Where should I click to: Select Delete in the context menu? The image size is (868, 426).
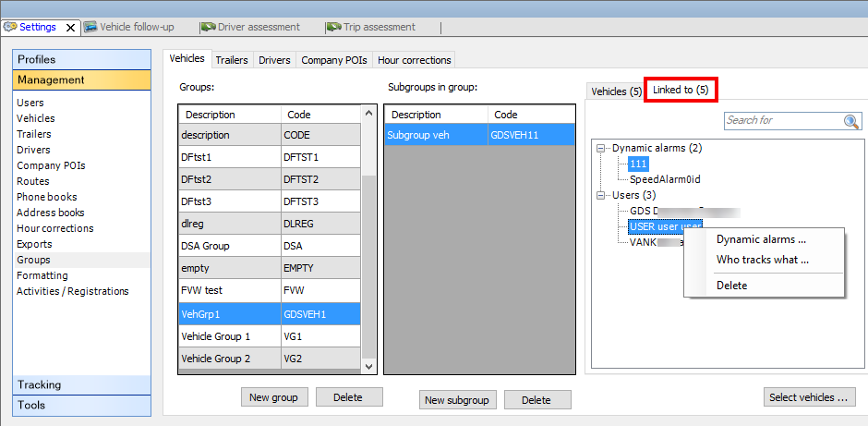pyautogui.click(x=731, y=286)
